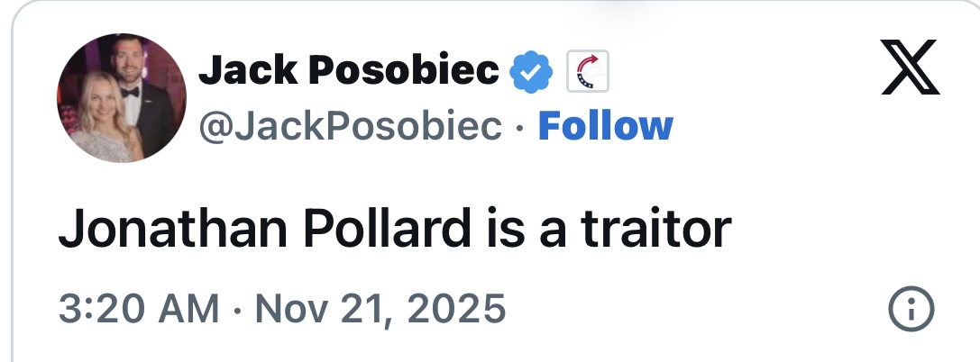Click the blue Follow link
Image resolution: width=980 pixels, height=362 pixels.
point(605,127)
